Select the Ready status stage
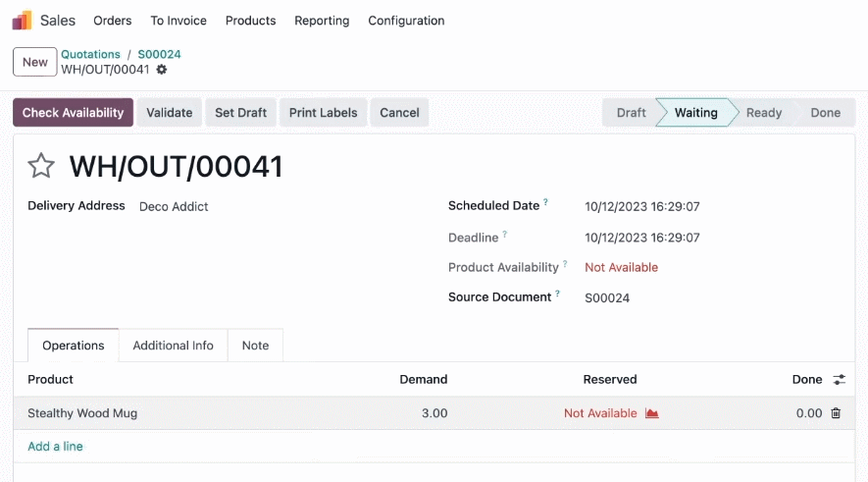 [x=763, y=113]
